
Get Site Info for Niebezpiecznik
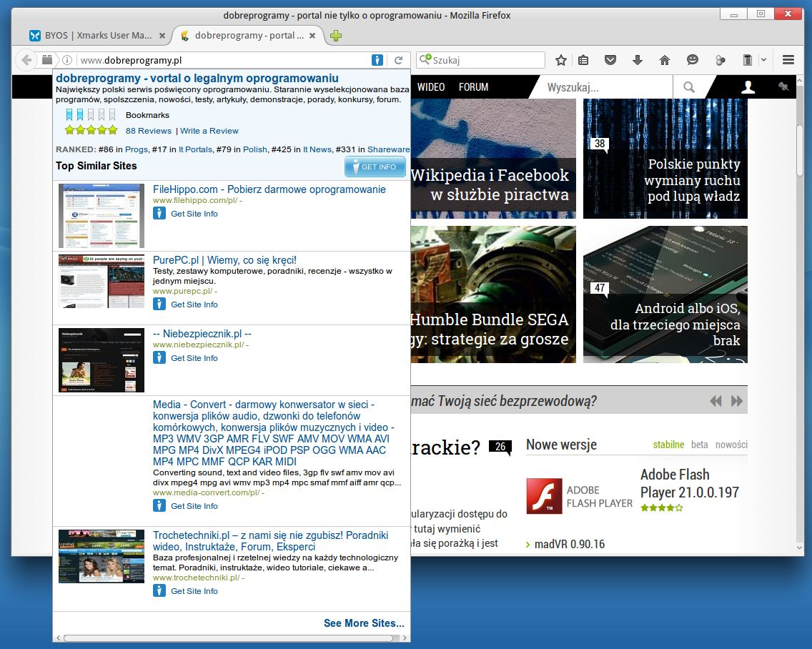[x=185, y=358]
